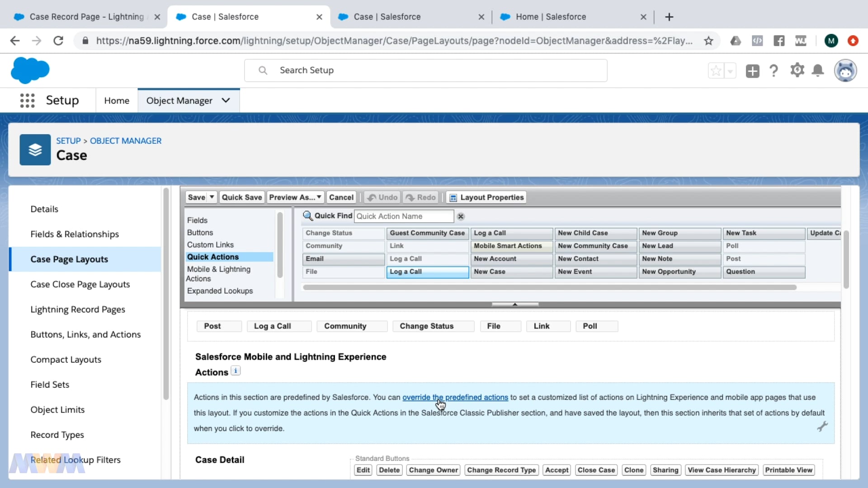
Task: Click the Help question mark icon
Action: [x=774, y=70]
